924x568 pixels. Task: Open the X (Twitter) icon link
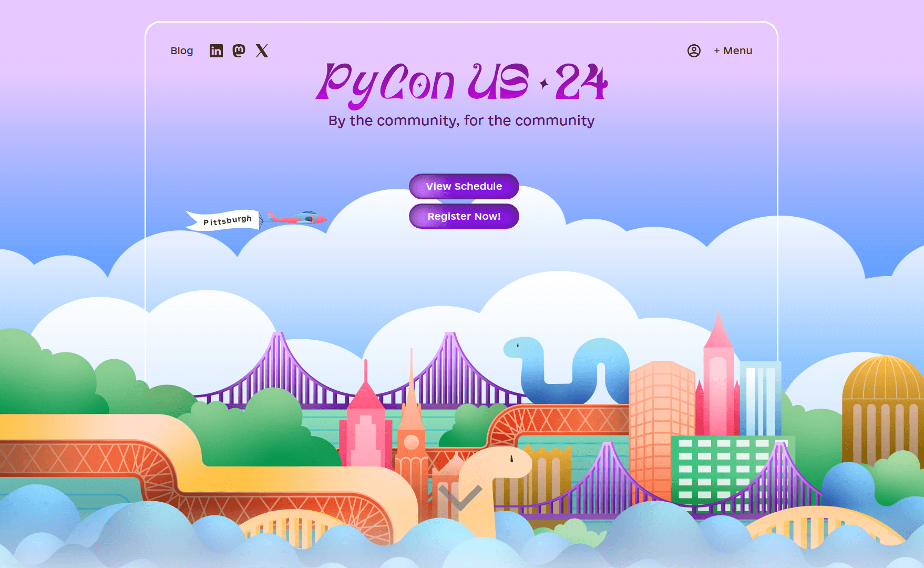pyautogui.click(x=262, y=50)
